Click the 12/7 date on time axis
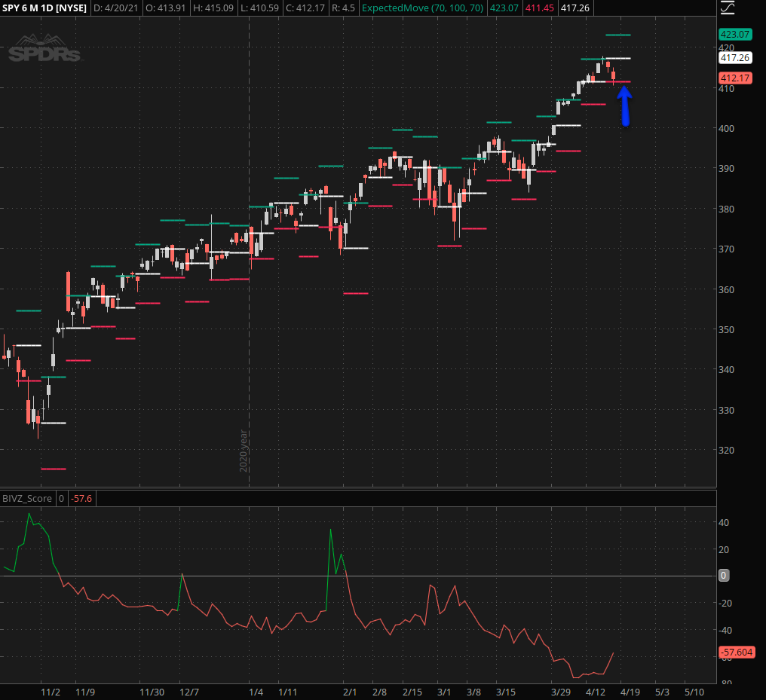This screenshot has height=700, width=766. coord(189,692)
